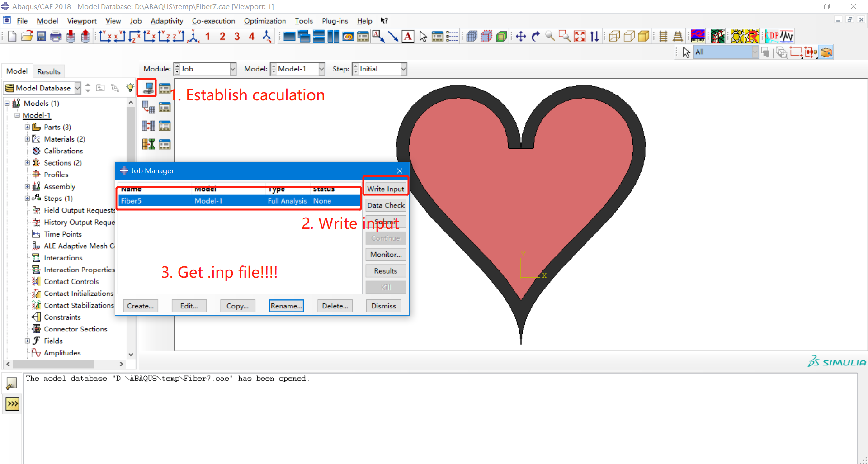Switch to shaded render style
Image resolution: width=868 pixels, height=464 pixels.
click(643, 36)
